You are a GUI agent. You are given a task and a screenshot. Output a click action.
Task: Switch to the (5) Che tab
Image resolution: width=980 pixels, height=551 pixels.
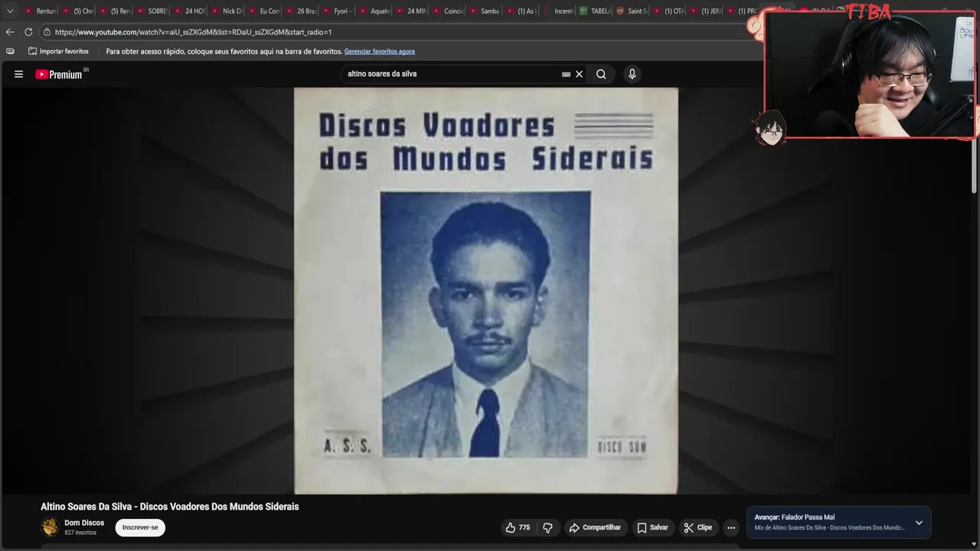[x=78, y=11]
